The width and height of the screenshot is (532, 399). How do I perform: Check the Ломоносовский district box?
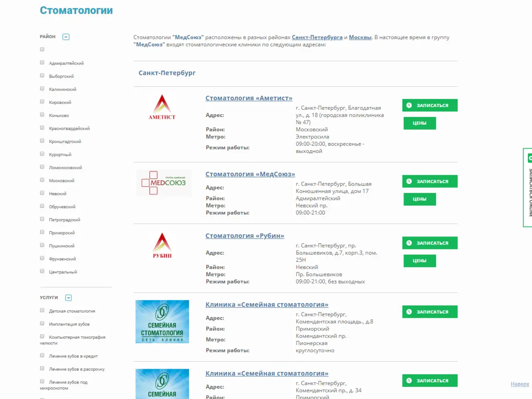coord(42,167)
